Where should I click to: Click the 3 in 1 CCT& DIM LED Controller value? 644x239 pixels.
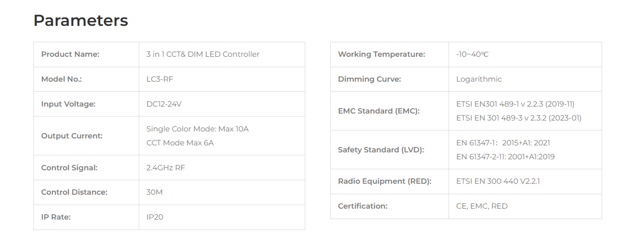(203, 54)
